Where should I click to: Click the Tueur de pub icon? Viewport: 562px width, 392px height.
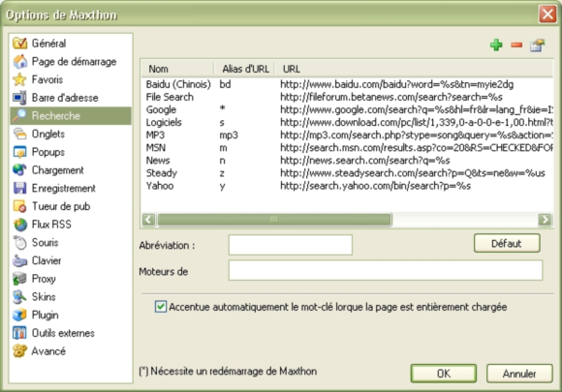[19, 206]
